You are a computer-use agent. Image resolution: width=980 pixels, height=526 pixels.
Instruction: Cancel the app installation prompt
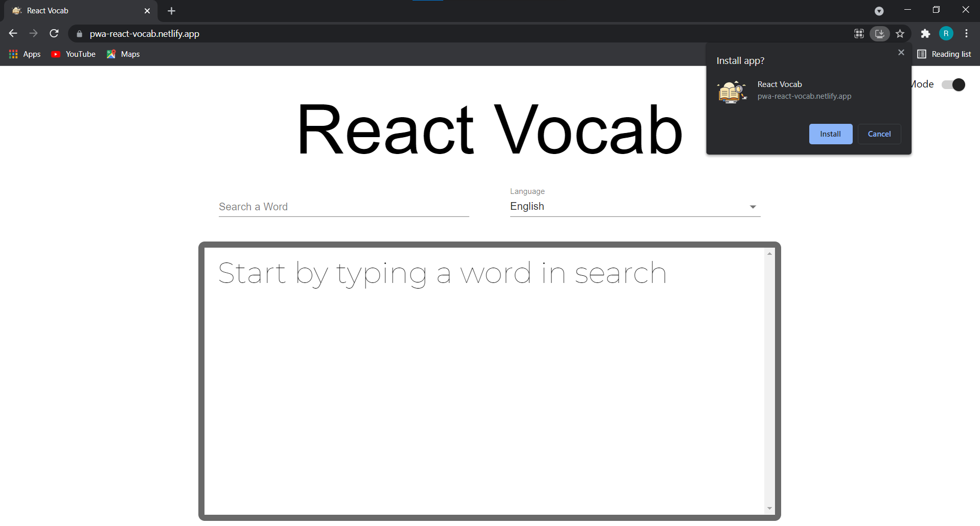pos(879,134)
